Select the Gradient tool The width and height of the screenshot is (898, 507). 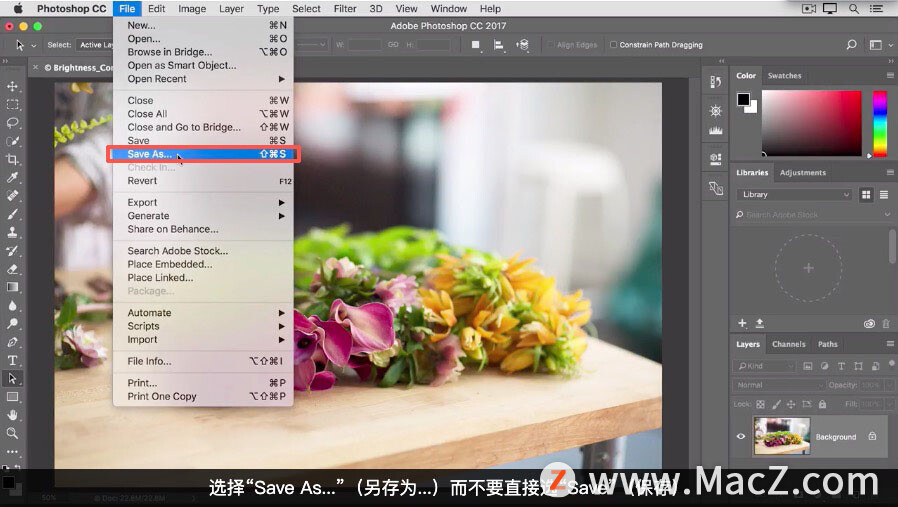[x=12, y=287]
